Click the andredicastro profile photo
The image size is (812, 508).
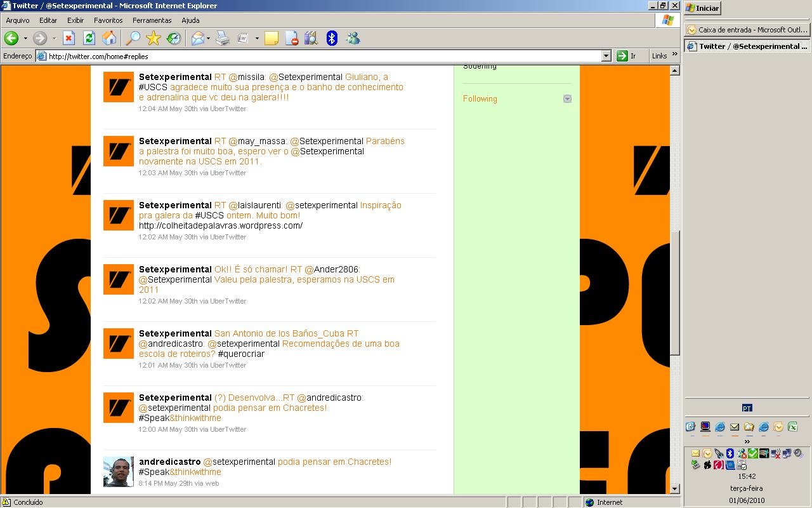pos(119,472)
